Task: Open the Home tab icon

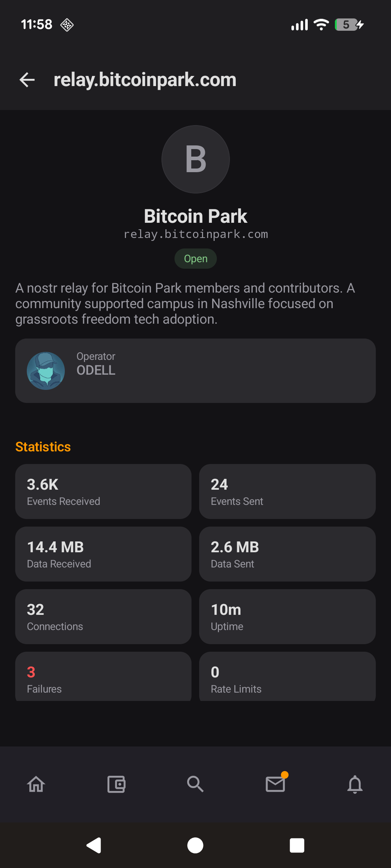Action: [x=36, y=784]
